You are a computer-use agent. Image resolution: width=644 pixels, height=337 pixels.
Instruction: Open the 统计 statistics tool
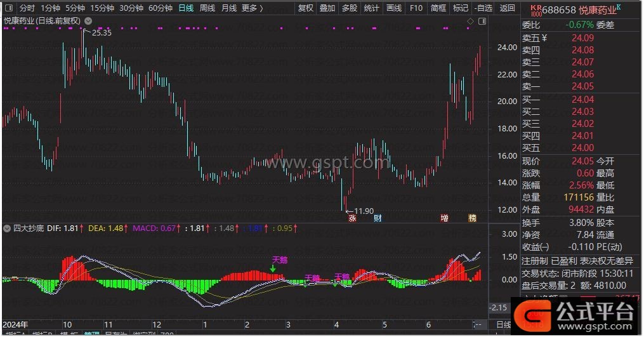[x=371, y=8]
